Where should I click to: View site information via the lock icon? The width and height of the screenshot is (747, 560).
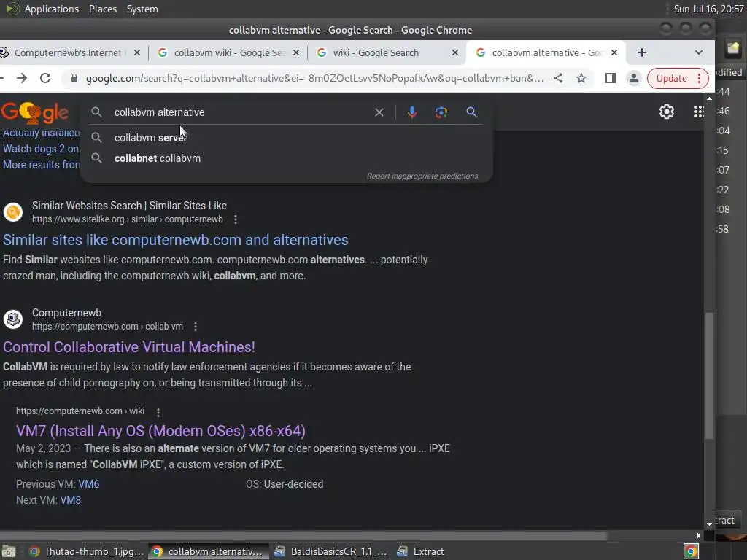(74, 78)
